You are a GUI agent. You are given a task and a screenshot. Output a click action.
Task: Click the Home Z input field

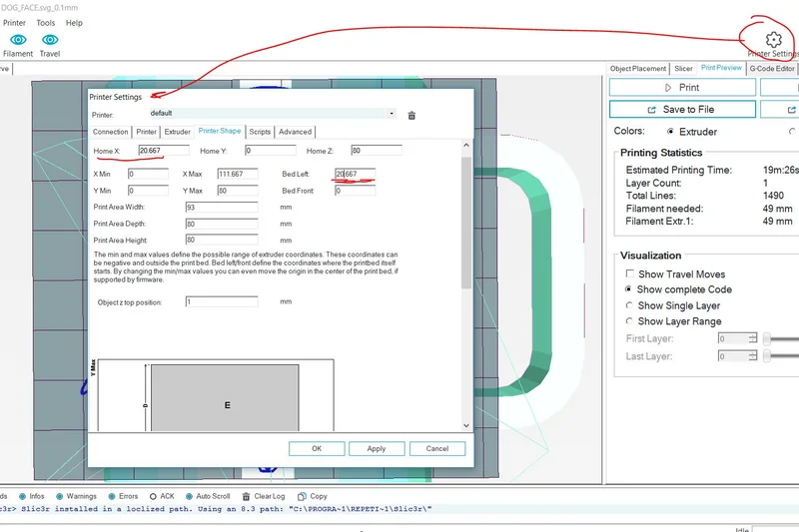pos(377,151)
